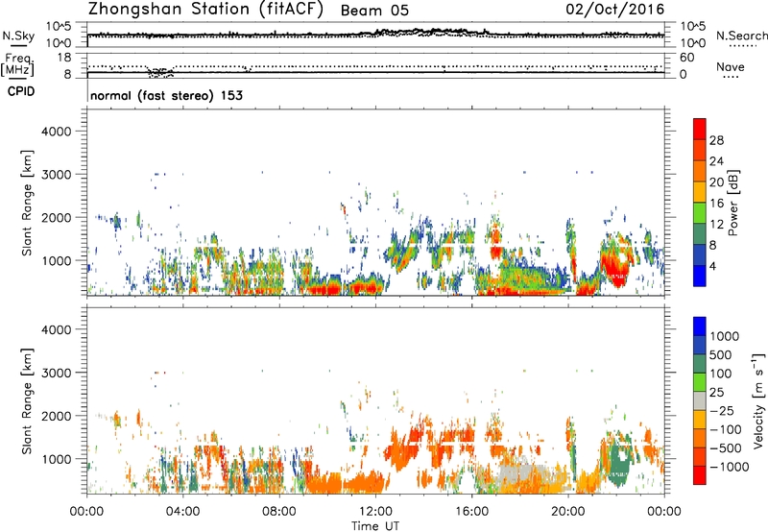768x532 pixels.
Task: Click the gray low-velocity region near 18:00
Action: click(521, 472)
